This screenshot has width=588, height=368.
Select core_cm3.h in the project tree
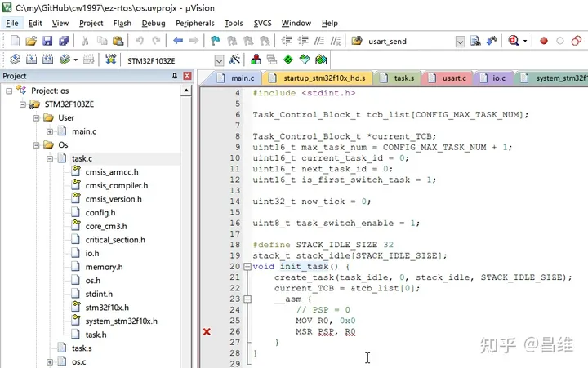pyautogui.click(x=105, y=226)
